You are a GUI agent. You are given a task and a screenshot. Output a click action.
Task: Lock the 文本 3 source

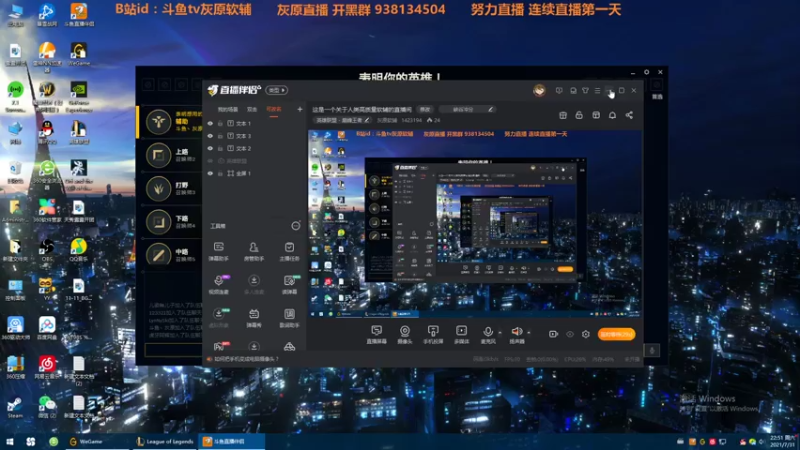pos(220,136)
